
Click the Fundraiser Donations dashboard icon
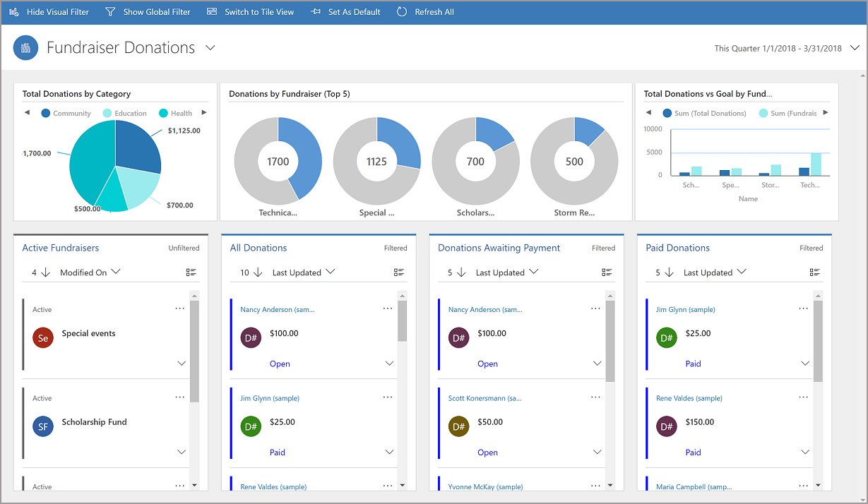coord(25,47)
